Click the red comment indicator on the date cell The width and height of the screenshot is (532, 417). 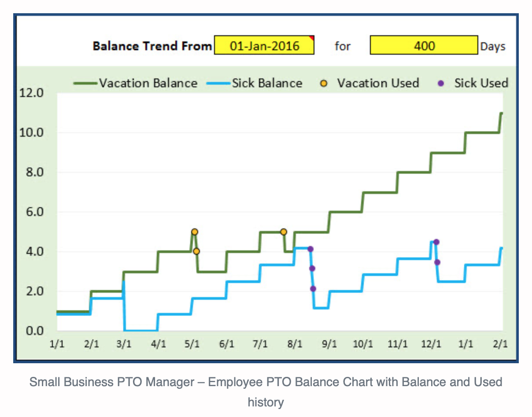pyautogui.click(x=312, y=38)
